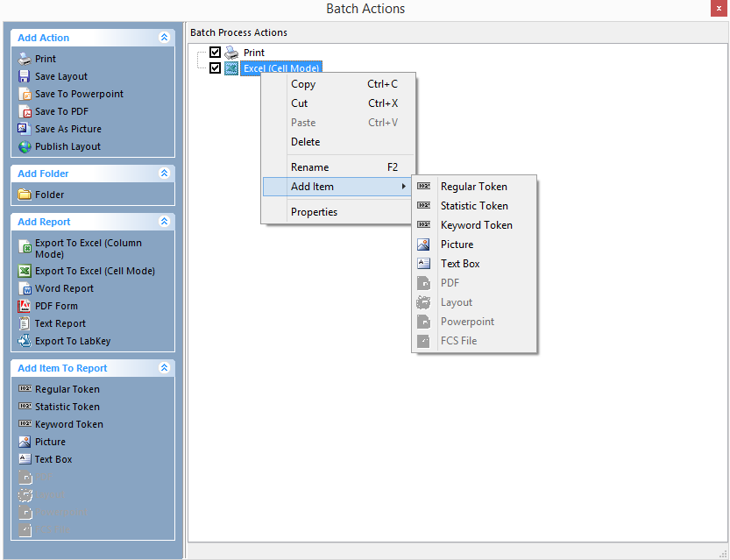Click the Folder icon under Add Folder
Image resolution: width=730 pixels, height=560 pixels.
pos(25,195)
